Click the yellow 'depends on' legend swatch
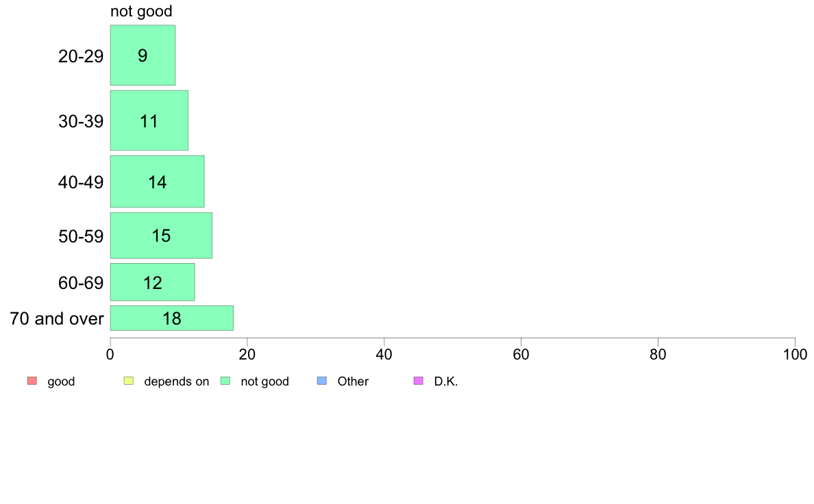Viewport: 814px width, 504px height. 129,381
